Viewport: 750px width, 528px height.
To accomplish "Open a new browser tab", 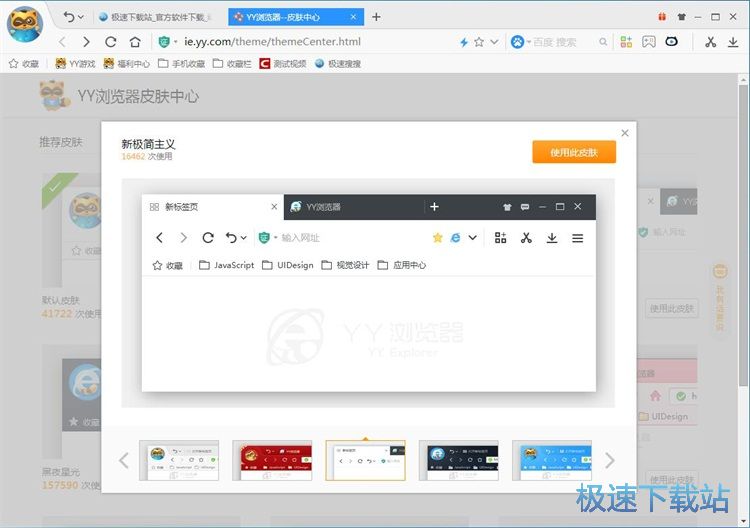I will [x=376, y=17].
